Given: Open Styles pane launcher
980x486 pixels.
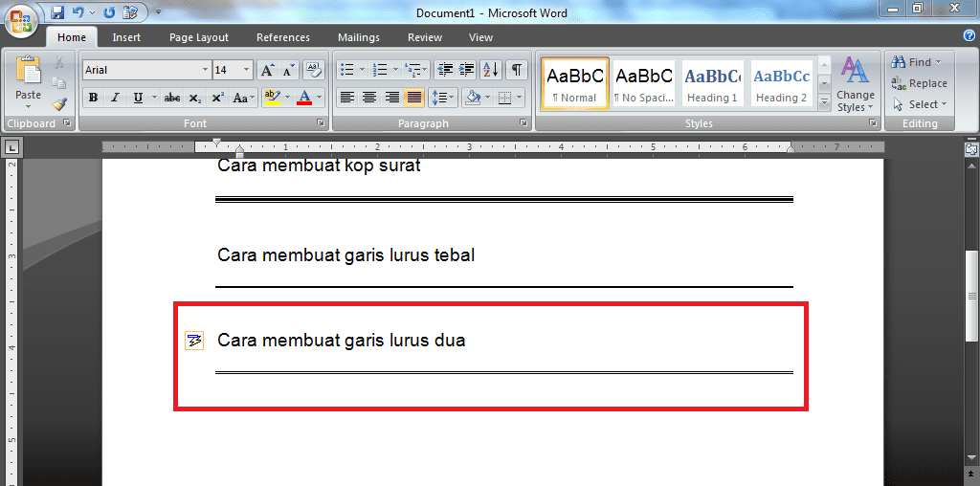Looking at the screenshot, I should click(x=873, y=123).
